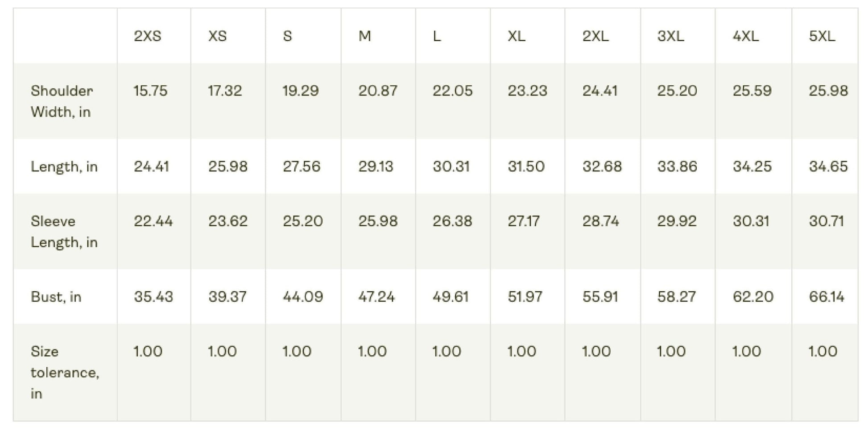Click sleeve length 23.62 for XS
This screenshot has width=868, height=432.
pos(227,221)
